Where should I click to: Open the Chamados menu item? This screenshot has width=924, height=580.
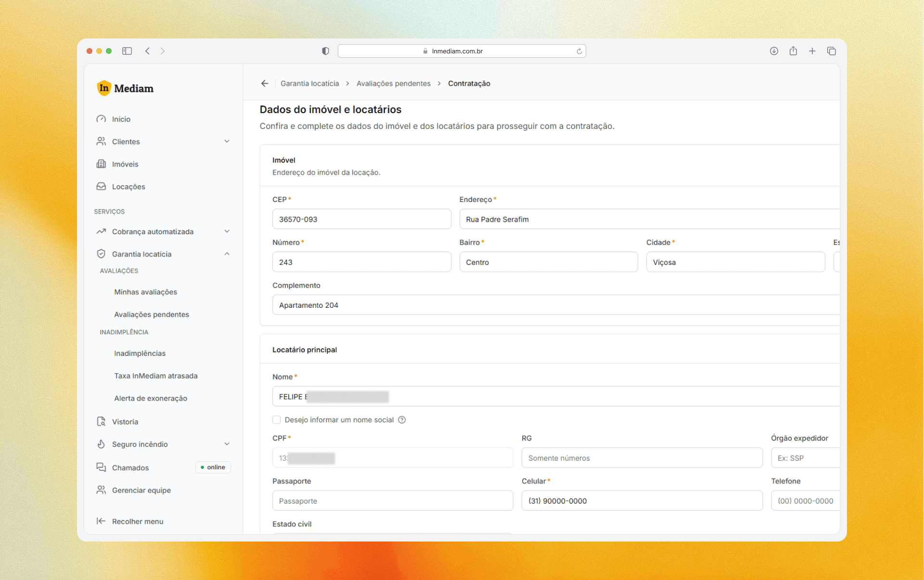[x=130, y=467]
